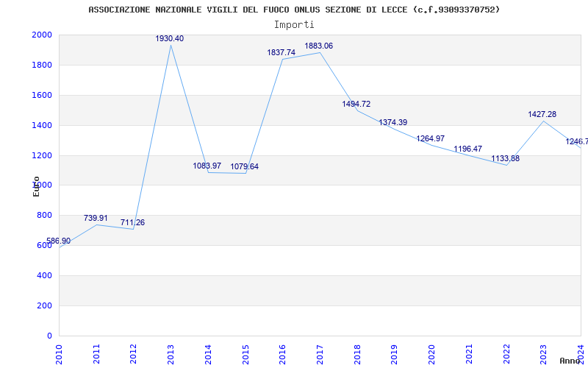Click x-axis year label 2012

[134, 354]
